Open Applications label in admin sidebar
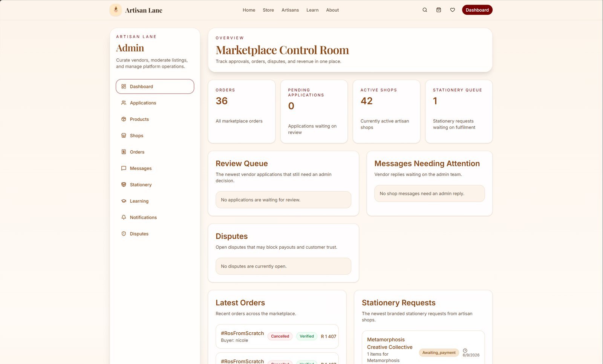Viewport: 603px width, 364px height. tap(143, 103)
